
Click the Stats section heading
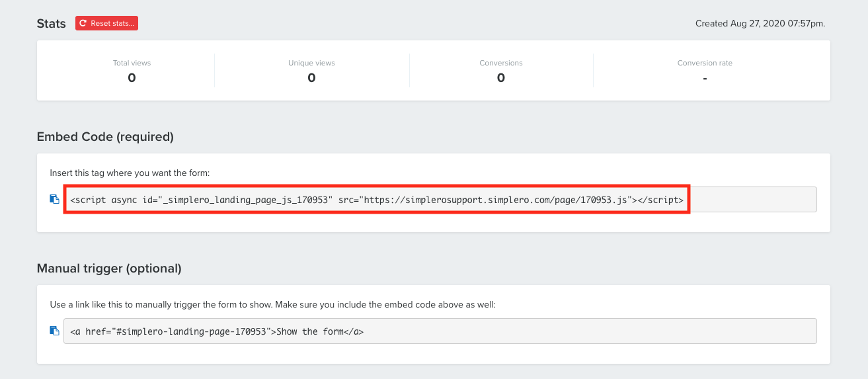52,24
